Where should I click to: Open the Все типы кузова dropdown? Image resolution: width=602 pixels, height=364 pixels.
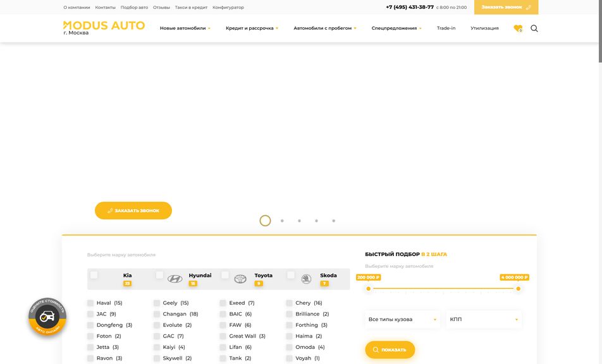pyautogui.click(x=402, y=320)
